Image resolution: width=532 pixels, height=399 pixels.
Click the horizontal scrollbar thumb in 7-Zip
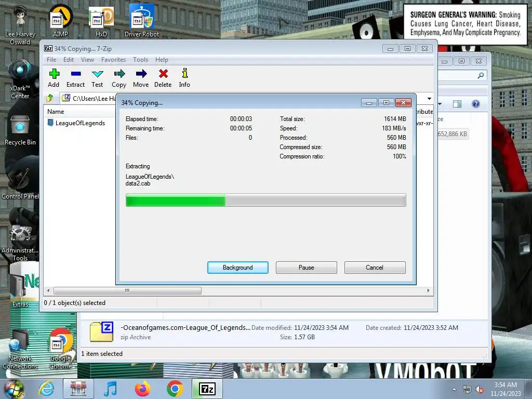[x=127, y=291]
